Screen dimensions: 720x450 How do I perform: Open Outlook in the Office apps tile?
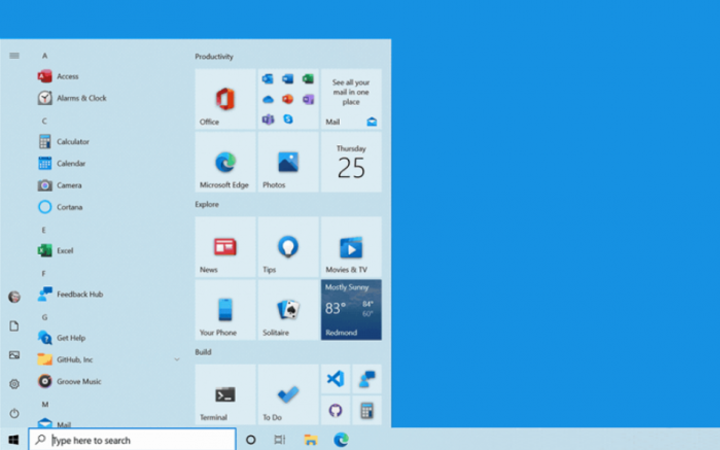point(268,79)
